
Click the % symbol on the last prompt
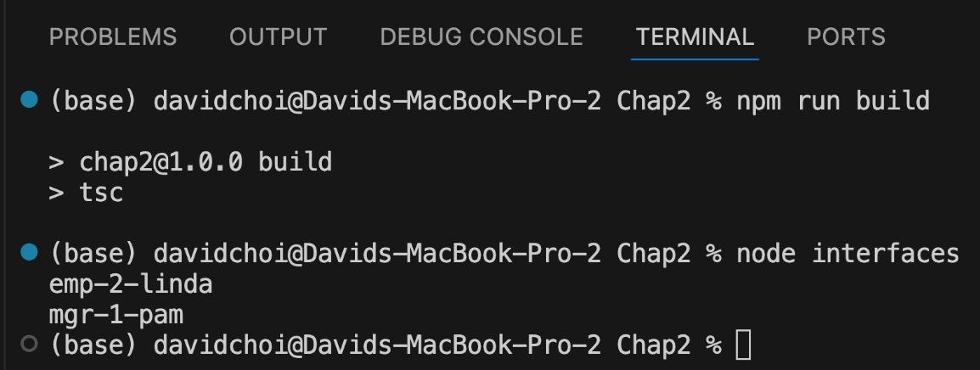click(x=713, y=345)
